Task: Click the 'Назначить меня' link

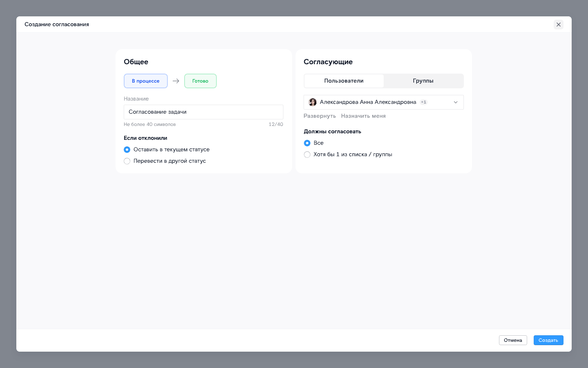Action: point(363,116)
